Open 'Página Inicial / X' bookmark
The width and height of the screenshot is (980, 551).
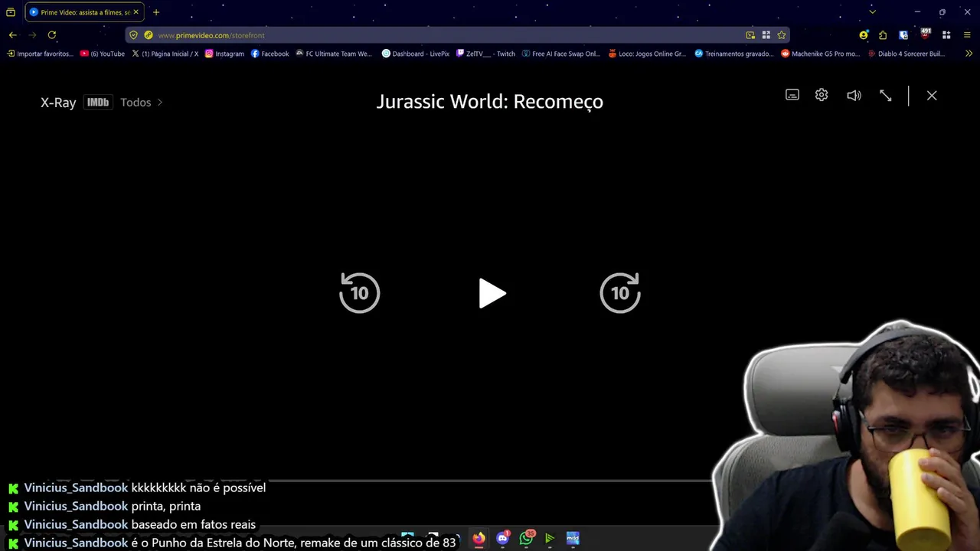165,54
